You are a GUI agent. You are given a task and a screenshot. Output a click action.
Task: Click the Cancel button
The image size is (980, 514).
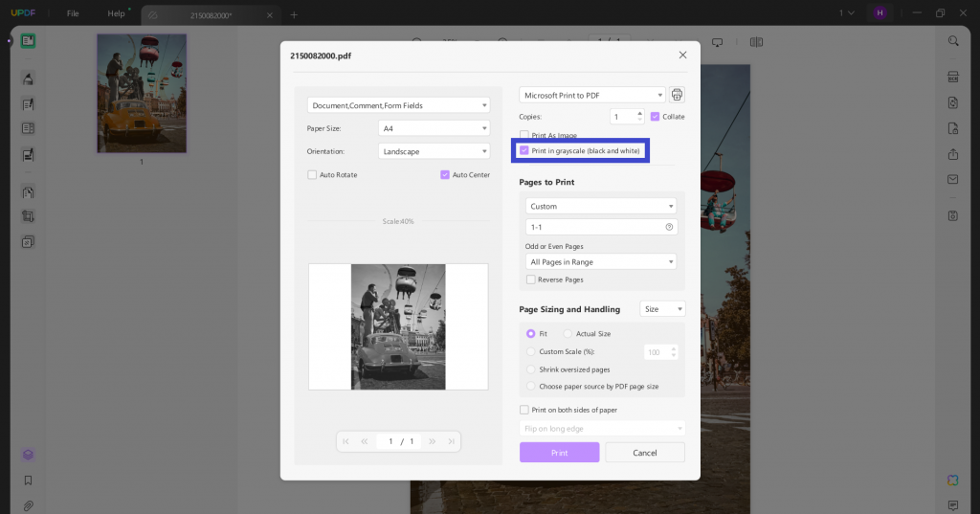[645, 452]
